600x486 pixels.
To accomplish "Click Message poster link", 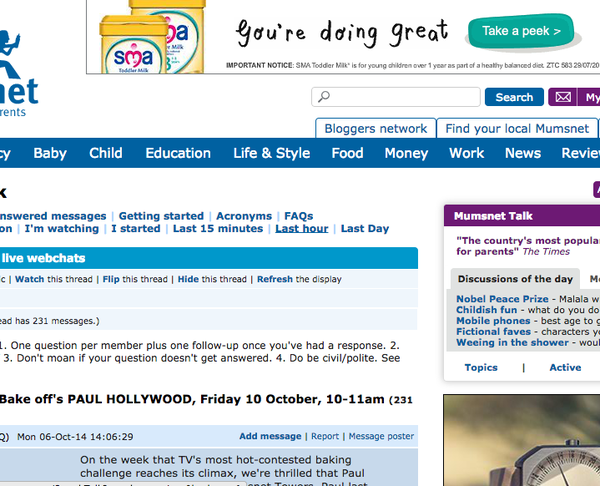I will [381, 436].
